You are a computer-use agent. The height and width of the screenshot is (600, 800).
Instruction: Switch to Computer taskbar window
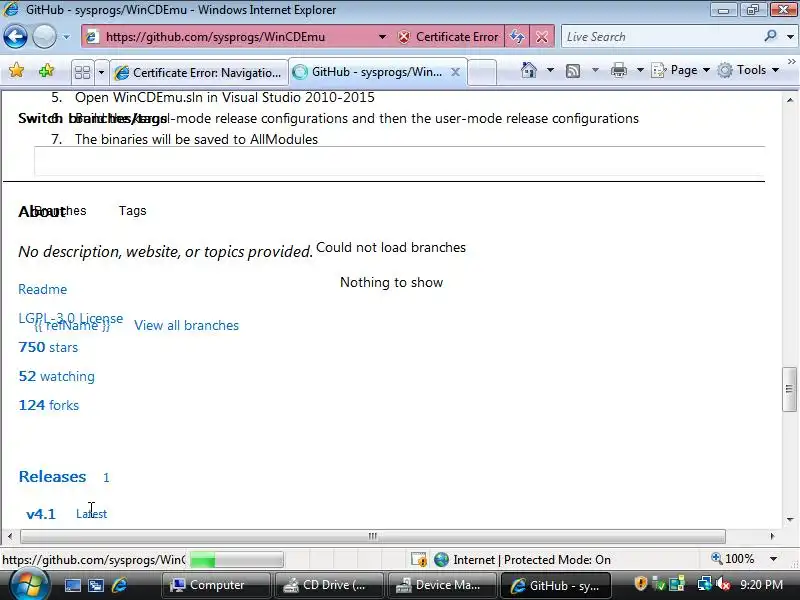[215, 585]
